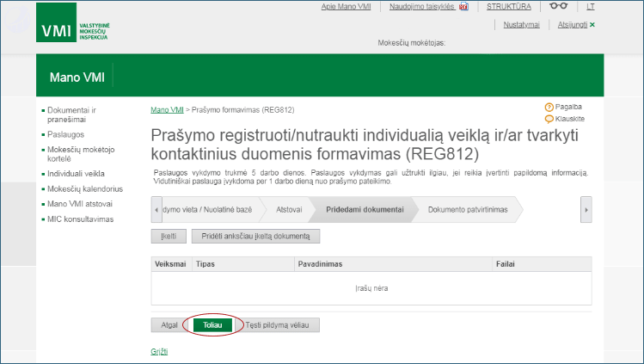The width and height of the screenshot is (644, 364).
Task: Click the Pagalba text label
Action: click(568, 107)
